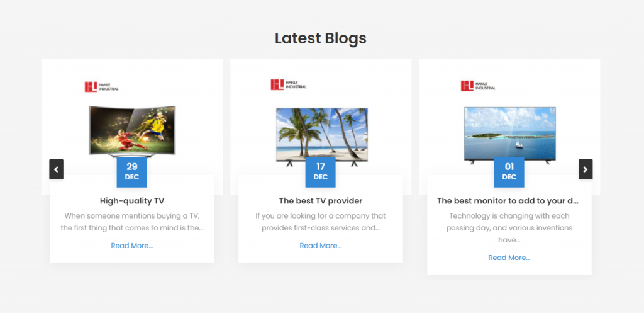The height and width of the screenshot is (313, 644).
Task: Click the 01 DEC date badge
Action: tap(509, 173)
